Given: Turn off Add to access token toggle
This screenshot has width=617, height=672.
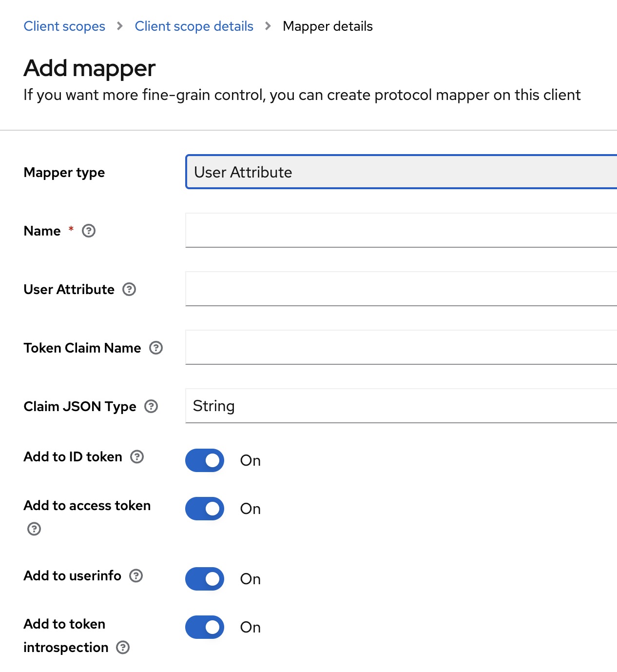Looking at the screenshot, I should pos(205,509).
